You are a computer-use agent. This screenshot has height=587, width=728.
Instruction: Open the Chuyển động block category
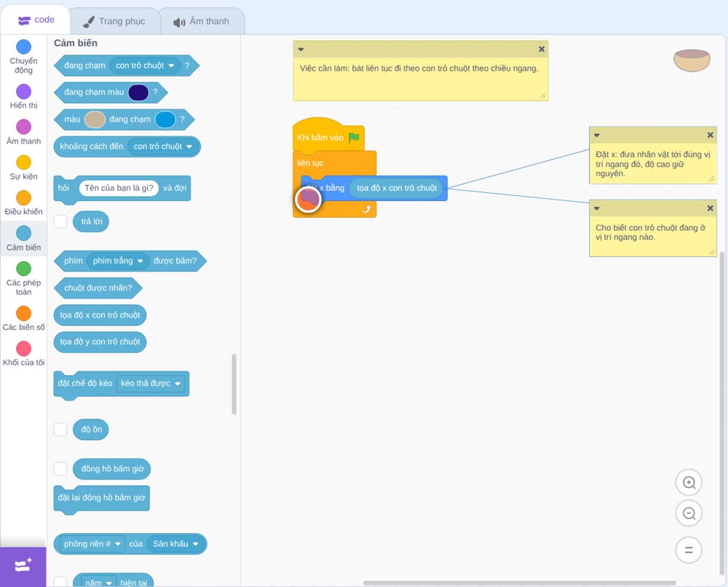coord(23,56)
